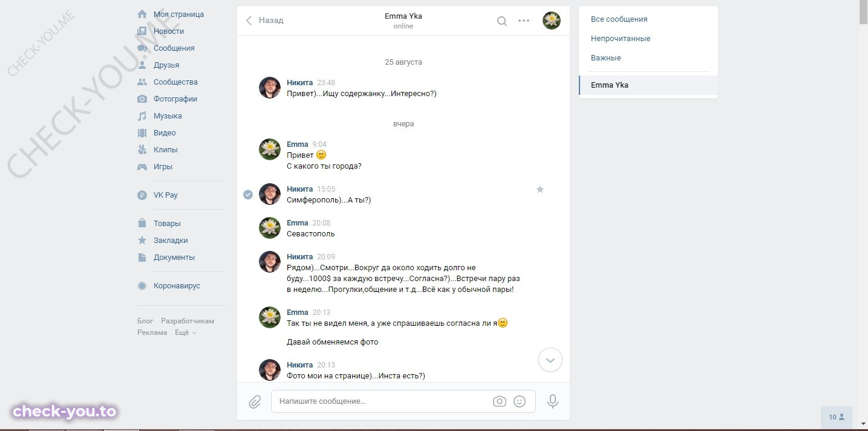This screenshot has width=868, height=431.
Task: Click the Закладки star icon in sidebar
Action: 142,240
